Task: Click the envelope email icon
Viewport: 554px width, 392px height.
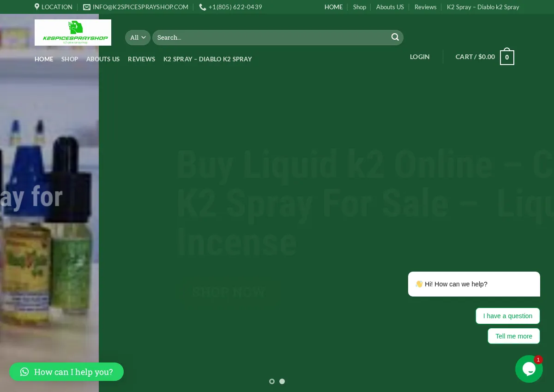Action: click(x=87, y=7)
